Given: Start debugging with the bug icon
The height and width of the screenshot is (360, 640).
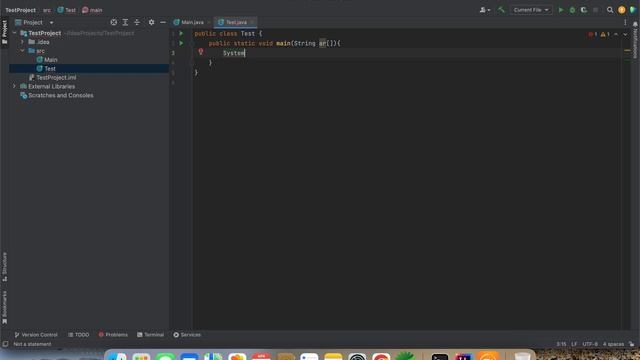Looking at the screenshot, I should (572, 10).
